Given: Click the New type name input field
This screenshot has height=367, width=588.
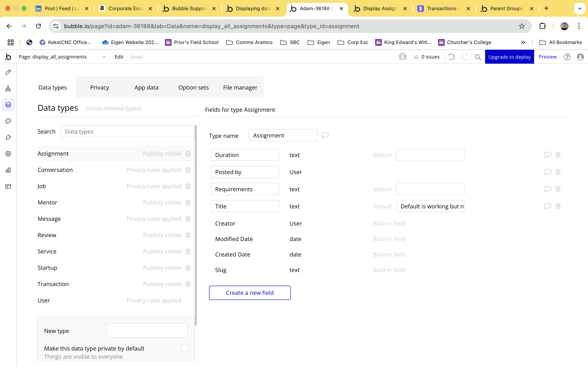Looking at the screenshot, I should 147,331.
